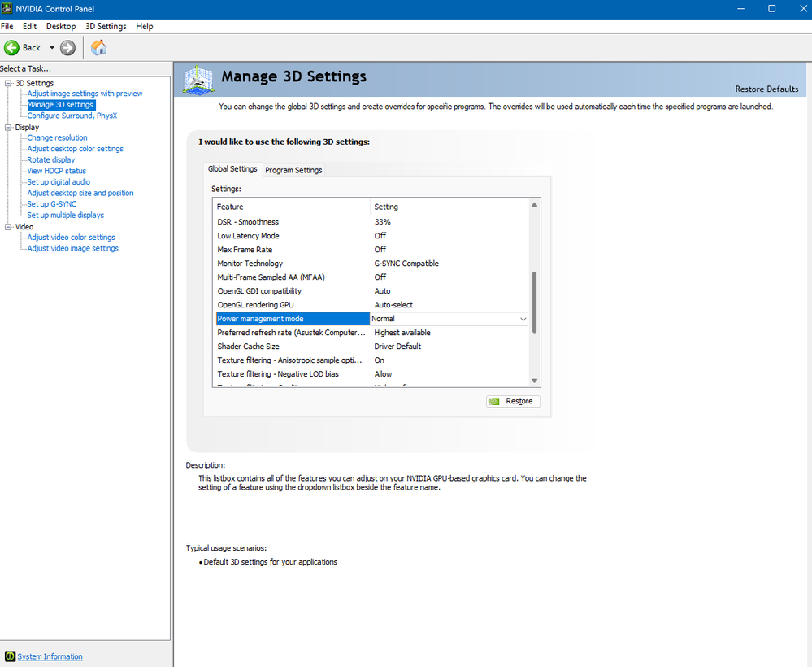This screenshot has height=667, width=812.
Task: Select the Low Latency Mode row
Action: (371, 236)
